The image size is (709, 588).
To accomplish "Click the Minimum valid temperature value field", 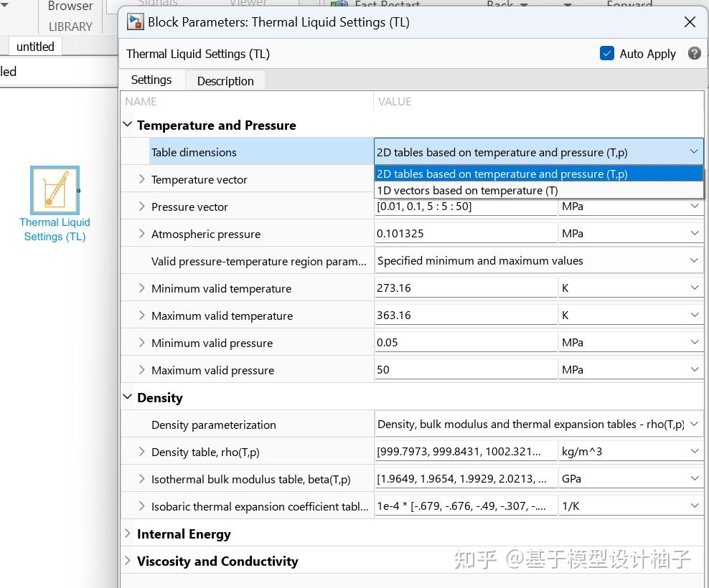I will [x=465, y=288].
